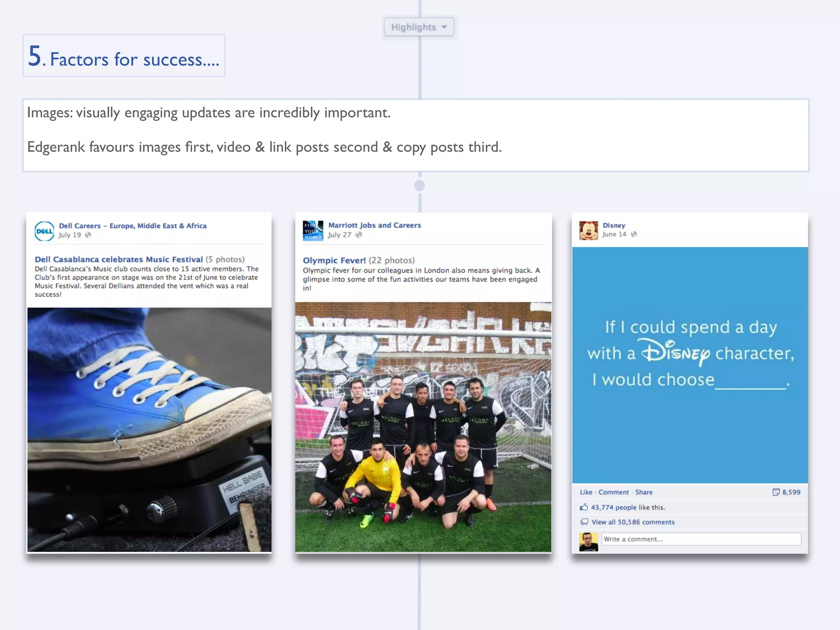Click the timeline marker dot
840x630 pixels.
(419, 185)
